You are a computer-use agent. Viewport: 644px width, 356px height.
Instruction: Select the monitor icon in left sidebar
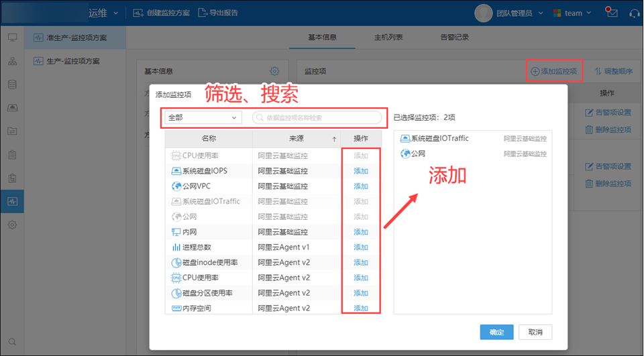12,38
